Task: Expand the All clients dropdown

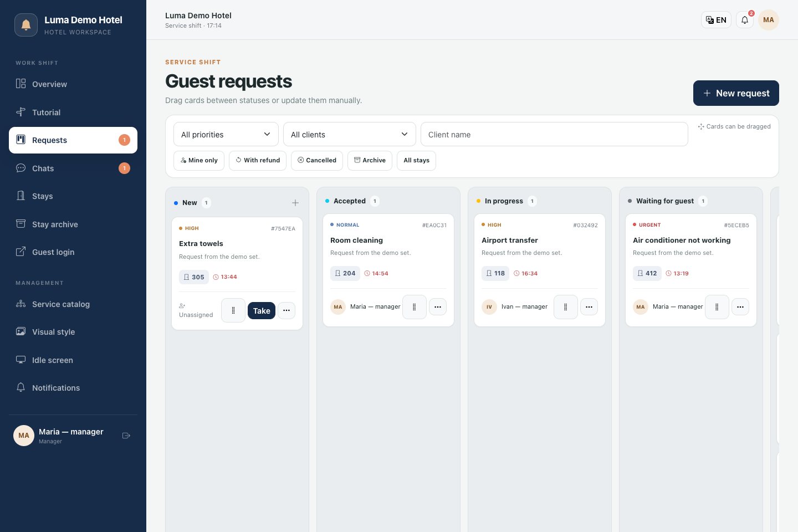Action: [350, 135]
